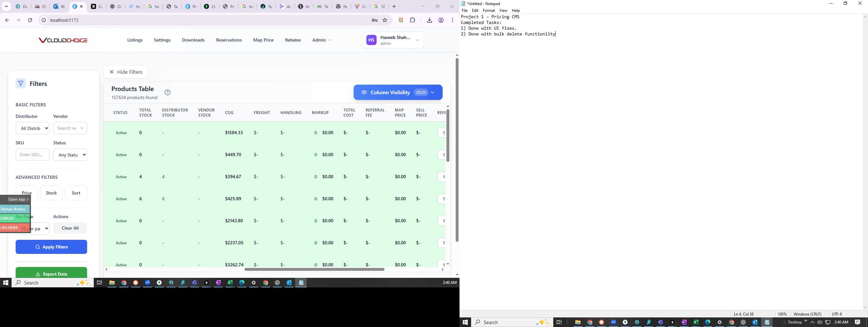Go back in Chrome with the back arrow

7,20
